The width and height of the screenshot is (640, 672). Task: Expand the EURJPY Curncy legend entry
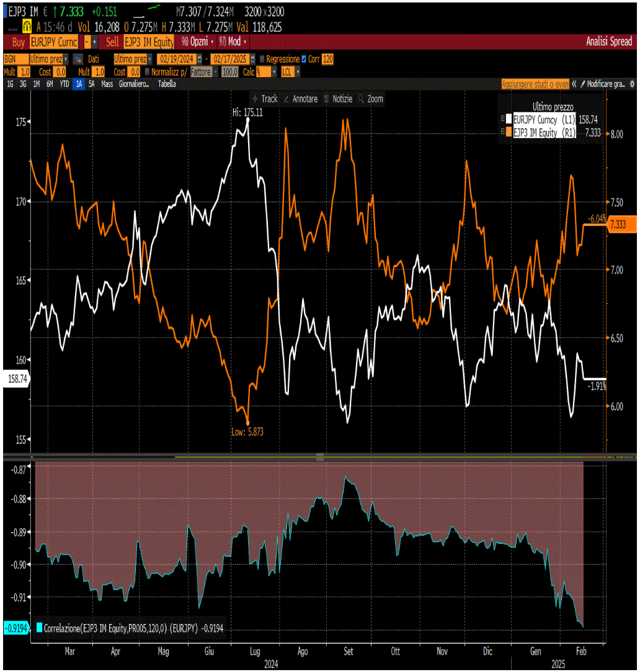click(x=503, y=119)
